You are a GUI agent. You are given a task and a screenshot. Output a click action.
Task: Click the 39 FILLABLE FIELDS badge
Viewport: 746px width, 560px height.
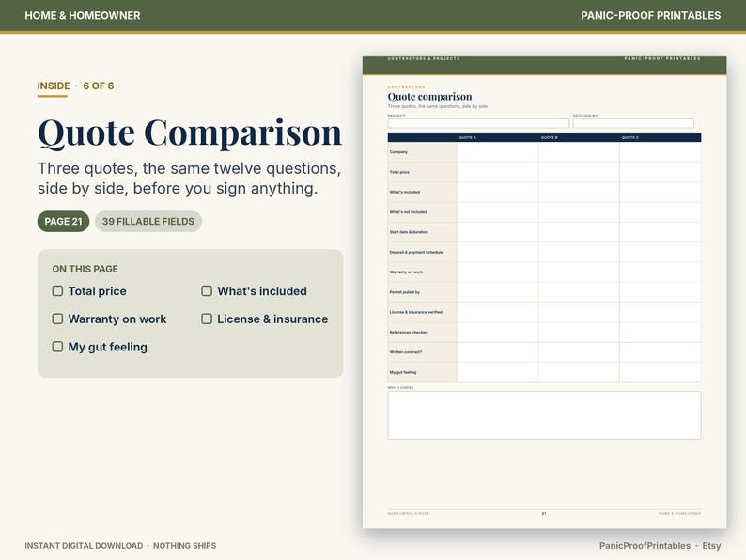pos(148,221)
